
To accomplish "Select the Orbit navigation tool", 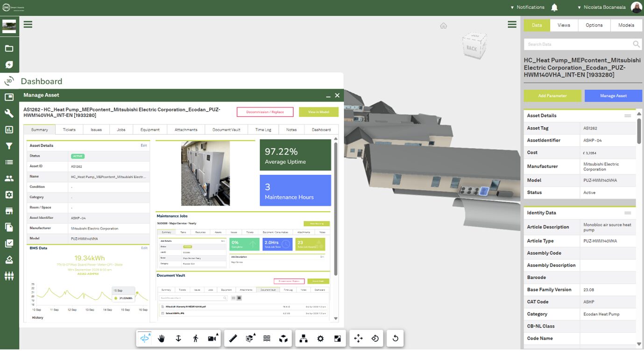I will click(145, 338).
